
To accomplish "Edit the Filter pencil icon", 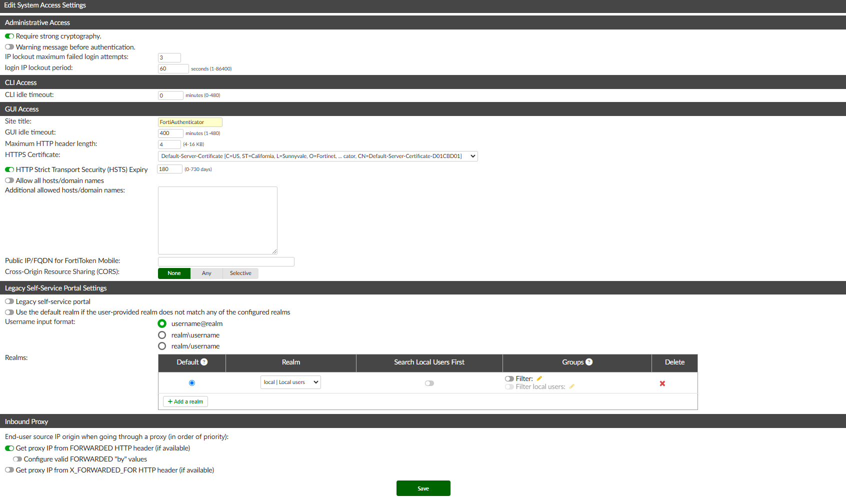I will click(x=539, y=378).
